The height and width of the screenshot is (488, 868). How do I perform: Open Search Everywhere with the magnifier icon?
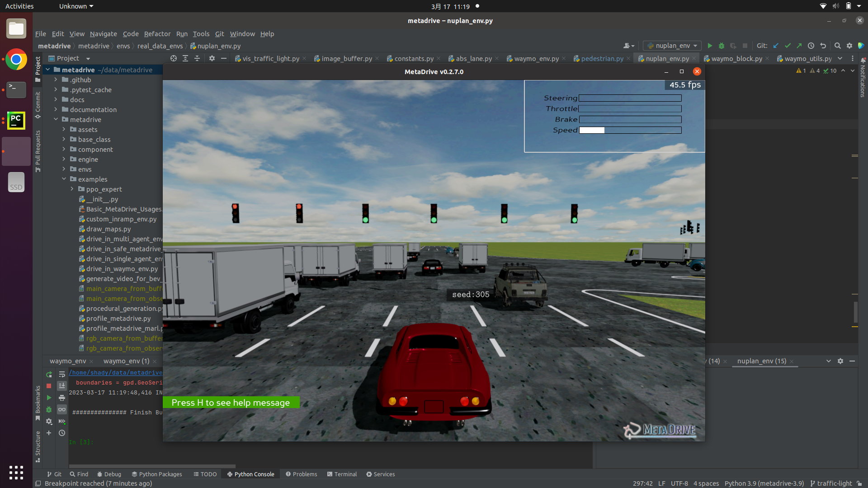[837, 46]
